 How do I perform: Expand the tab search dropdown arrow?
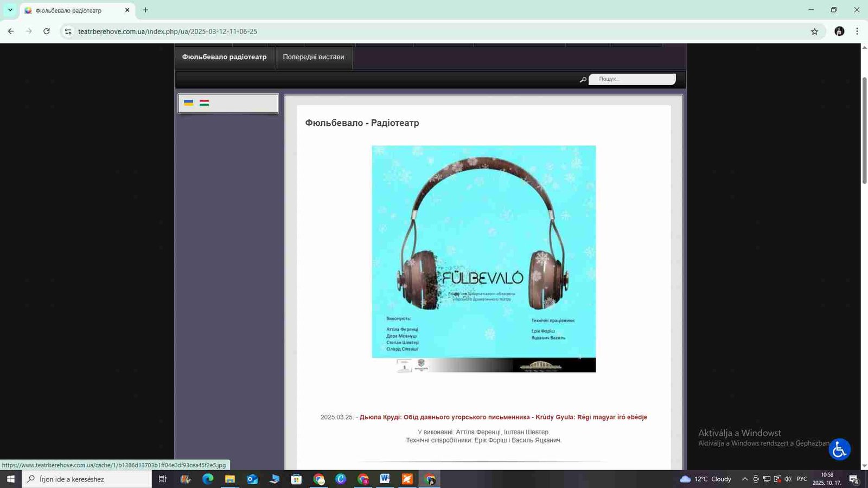tap(10, 10)
